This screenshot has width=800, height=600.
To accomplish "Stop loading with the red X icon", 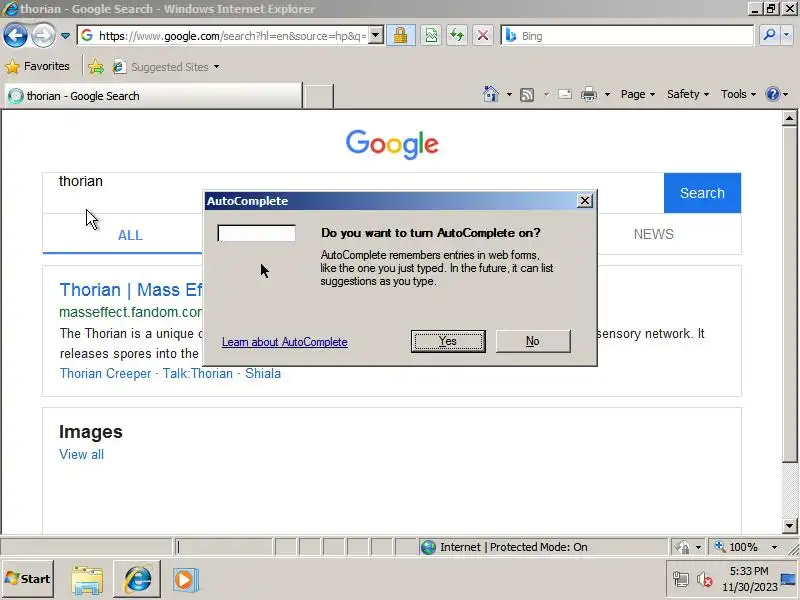I will pyautogui.click(x=482, y=35).
